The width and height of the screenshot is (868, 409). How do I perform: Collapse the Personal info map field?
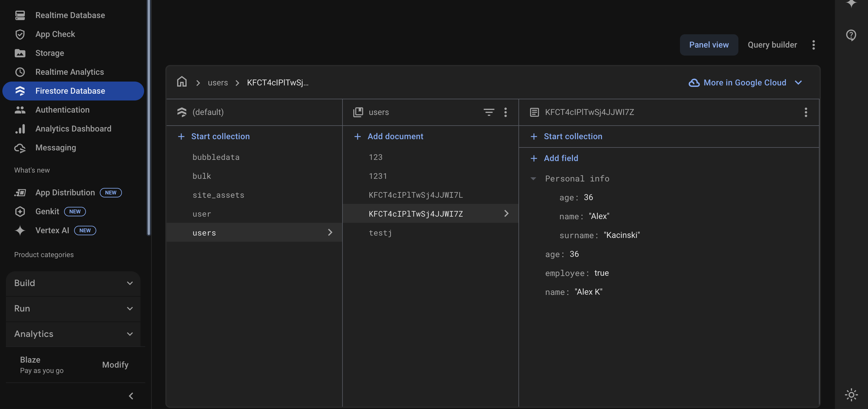[x=533, y=178]
